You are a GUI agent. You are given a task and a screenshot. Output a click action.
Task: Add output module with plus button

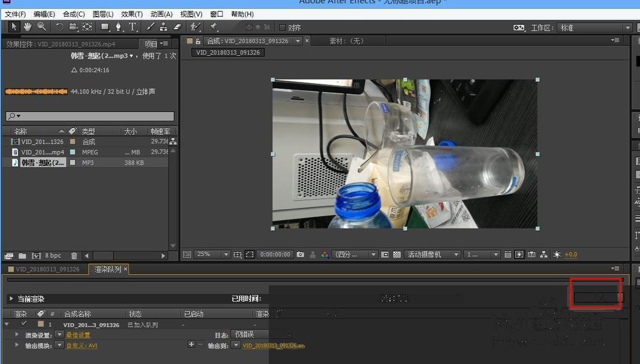tap(191, 344)
